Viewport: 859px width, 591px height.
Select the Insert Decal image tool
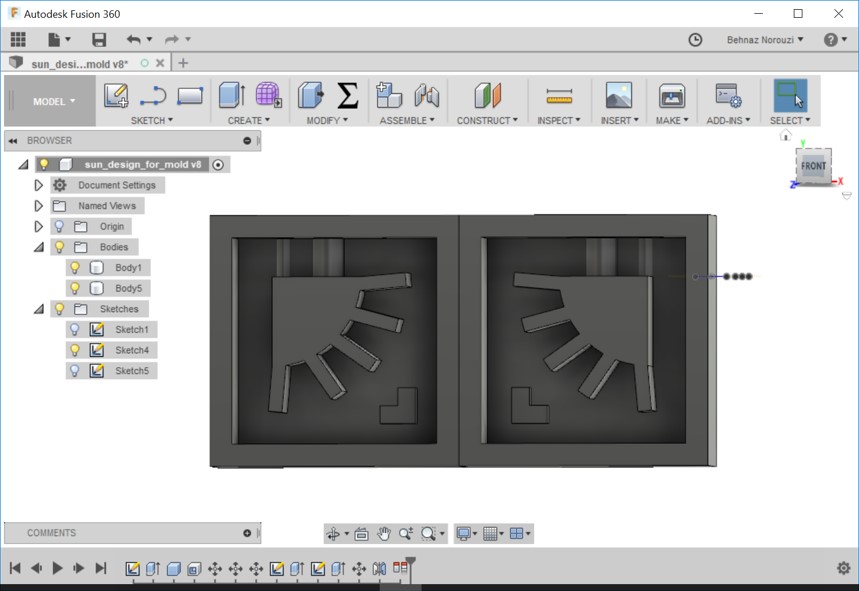click(x=619, y=95)
